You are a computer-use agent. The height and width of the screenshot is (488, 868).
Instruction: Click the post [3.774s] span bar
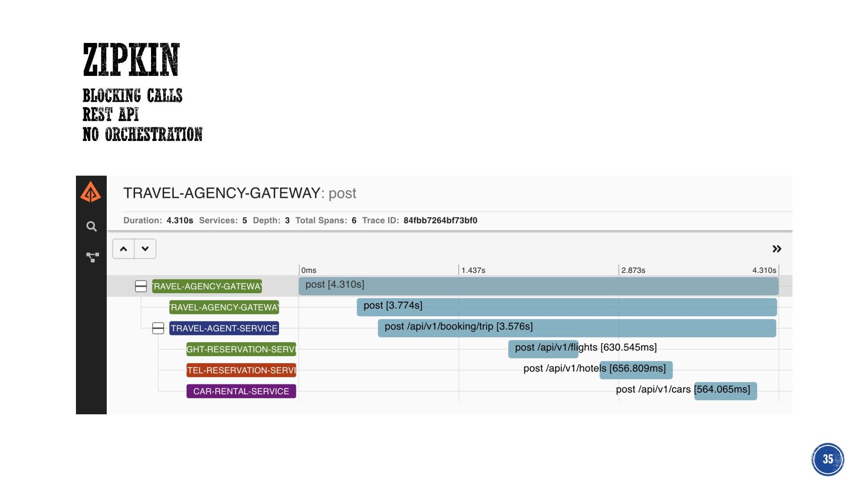[x=567, y=307]
